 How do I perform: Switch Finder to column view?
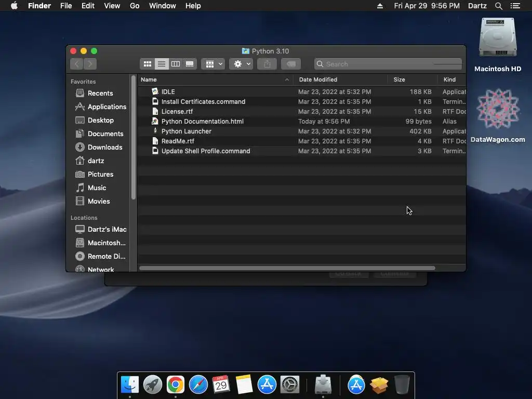click(176, 64)
